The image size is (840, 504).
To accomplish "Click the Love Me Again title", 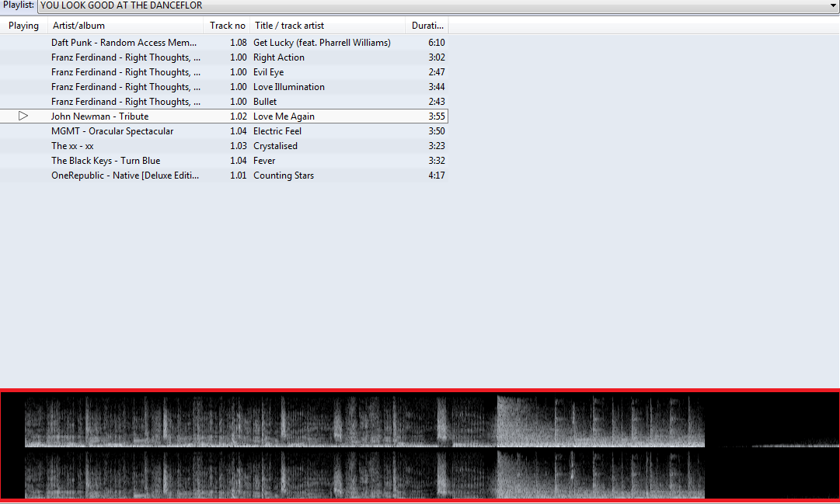I will (284, 116).
